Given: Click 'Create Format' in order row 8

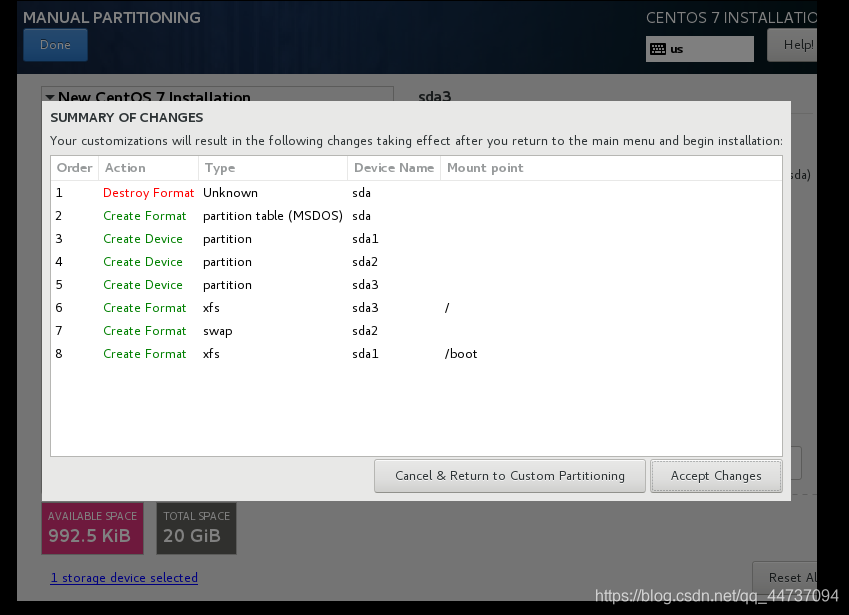Looking at the screenshot, I should (145, 354).
